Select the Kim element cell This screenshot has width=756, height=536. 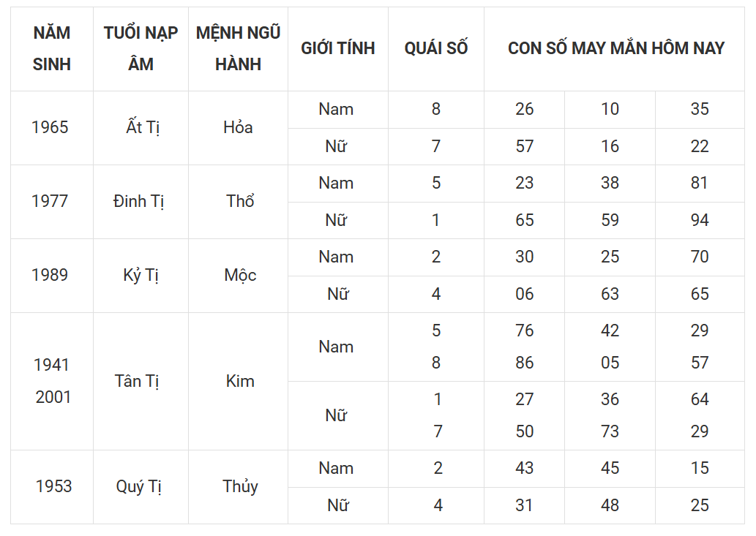click(x=238, y=382)
